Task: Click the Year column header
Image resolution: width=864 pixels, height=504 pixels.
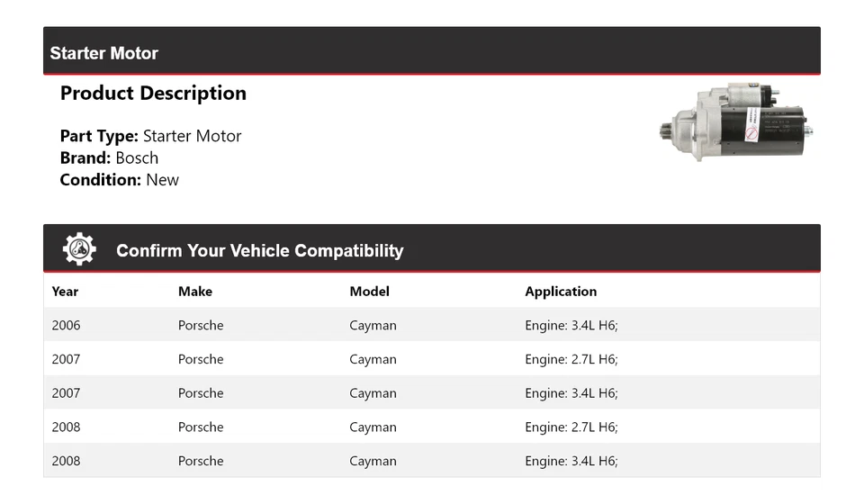Action: pyautogui.click(x=65, y=292)
